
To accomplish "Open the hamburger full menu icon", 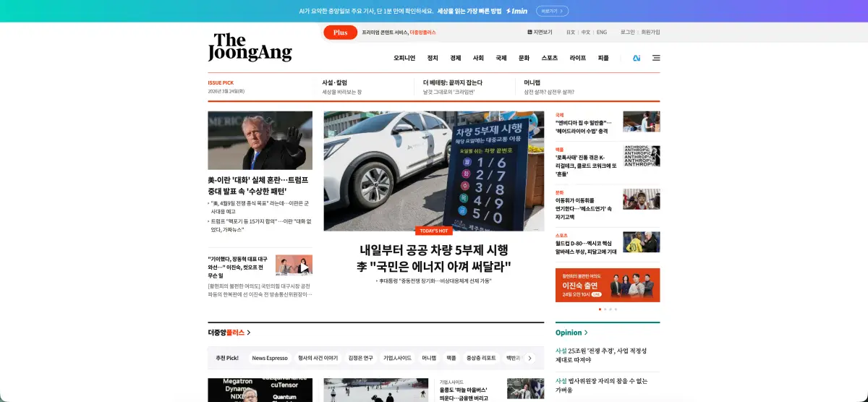I will point(656,58).
